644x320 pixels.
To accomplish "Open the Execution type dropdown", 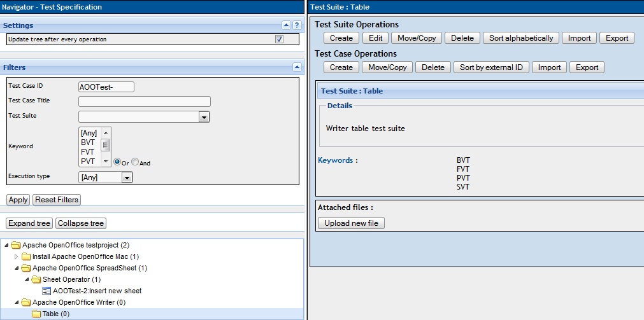I will [127, 177].
